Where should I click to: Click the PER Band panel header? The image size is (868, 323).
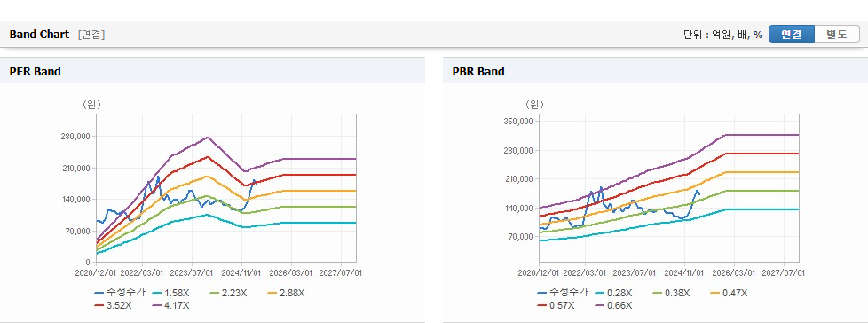213,71
